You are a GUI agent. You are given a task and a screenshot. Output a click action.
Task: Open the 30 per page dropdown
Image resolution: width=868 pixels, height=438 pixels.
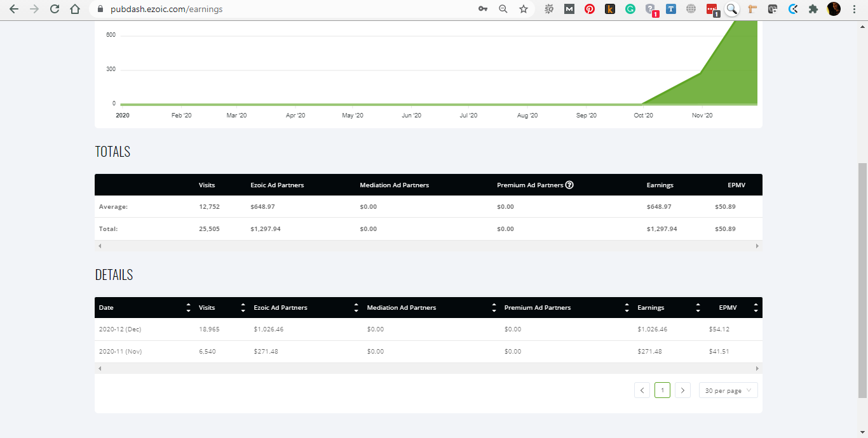(728, 390)
